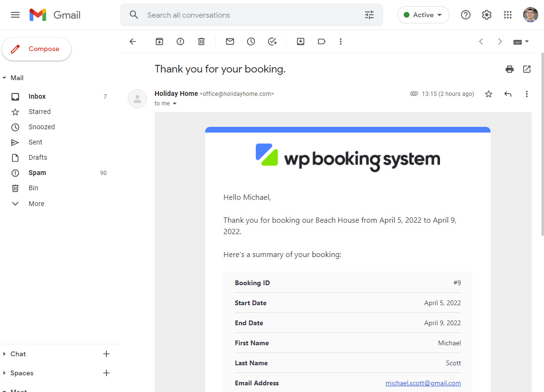Image resolution: width=544 pixels, height=392 pixels.
Task: Open the Google apps grid
Action: click(x=508, y=15)
